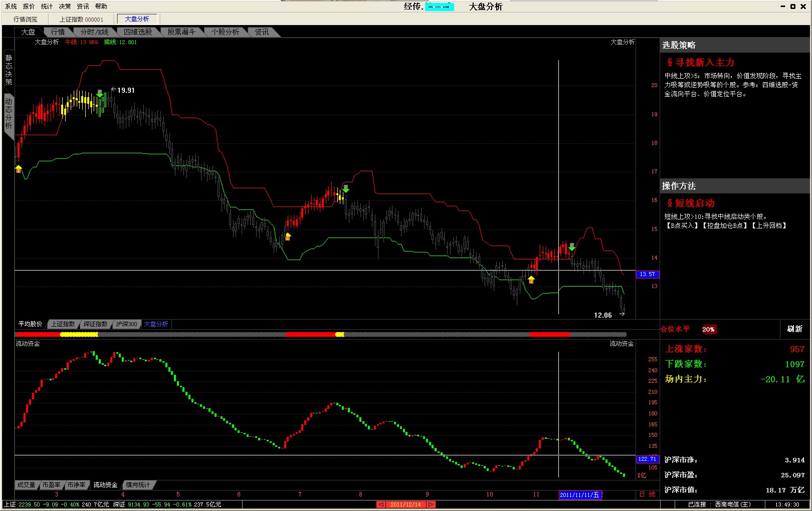This screenshot has height=511, width=812.
Task: Click the 深证 9134.93 status bar entry
Action: coord(167,504)
